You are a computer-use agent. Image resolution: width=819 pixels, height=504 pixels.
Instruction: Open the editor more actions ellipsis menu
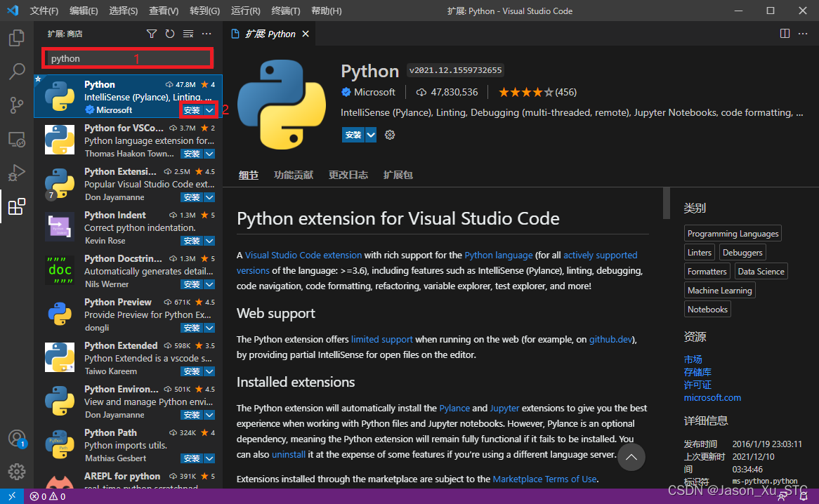pyautogui.click(x=804, y=33)
